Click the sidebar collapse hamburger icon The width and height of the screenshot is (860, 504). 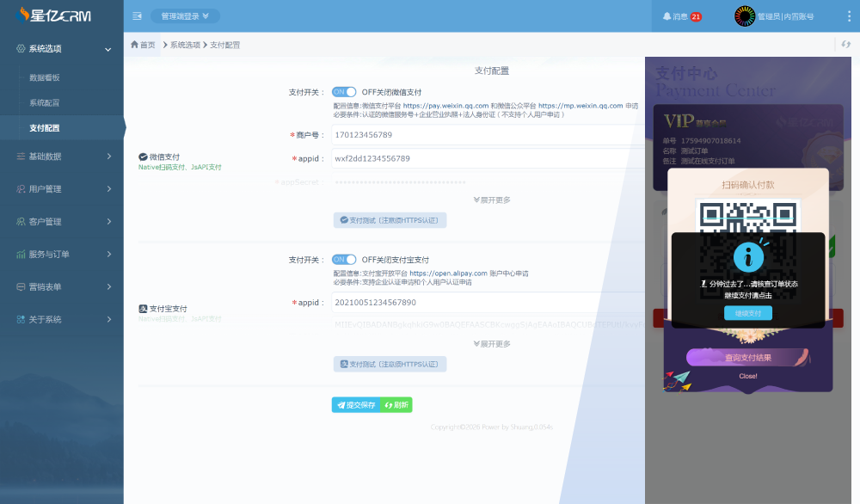[136, 15]
